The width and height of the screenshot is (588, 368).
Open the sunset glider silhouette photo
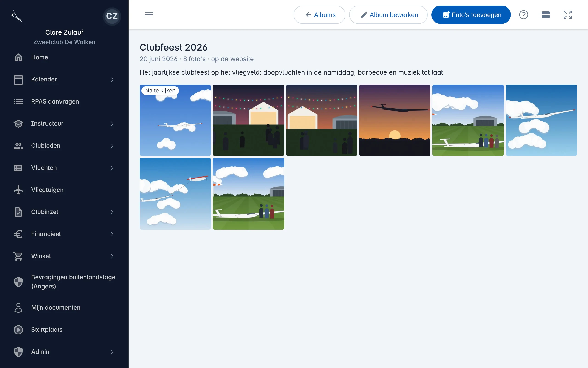[x=395, y=120]
